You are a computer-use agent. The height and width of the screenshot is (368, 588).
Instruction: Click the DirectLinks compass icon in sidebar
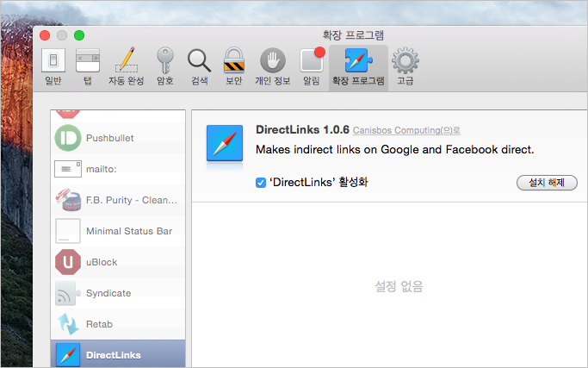coord(68,355)
